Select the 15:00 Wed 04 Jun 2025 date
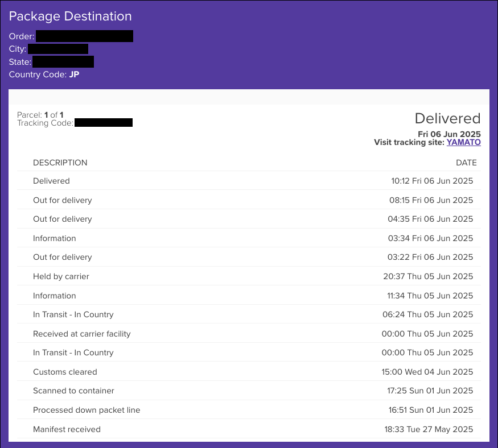 (x=427, y=372)
